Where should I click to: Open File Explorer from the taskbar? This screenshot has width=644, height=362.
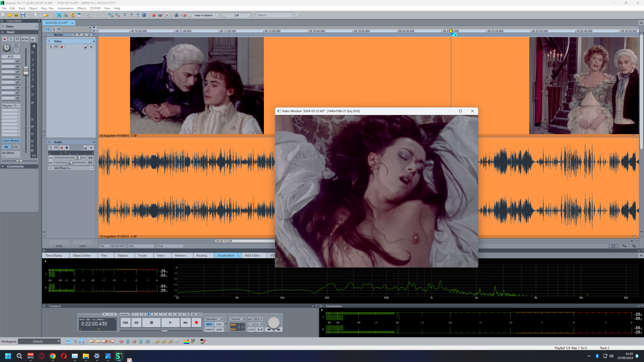tap(86, 356)
